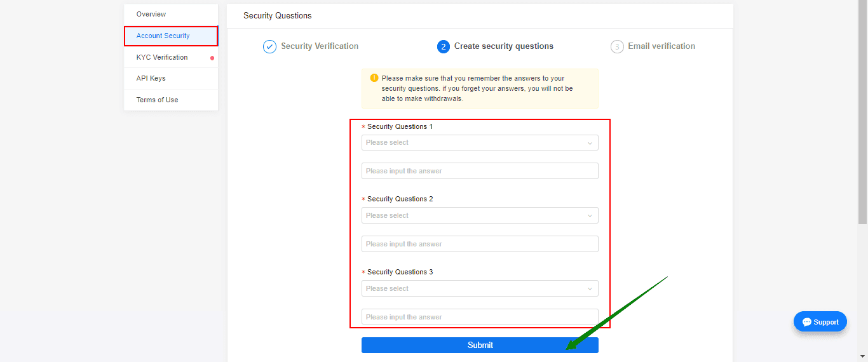Go to Overview in the sidebar

(151, 15)
